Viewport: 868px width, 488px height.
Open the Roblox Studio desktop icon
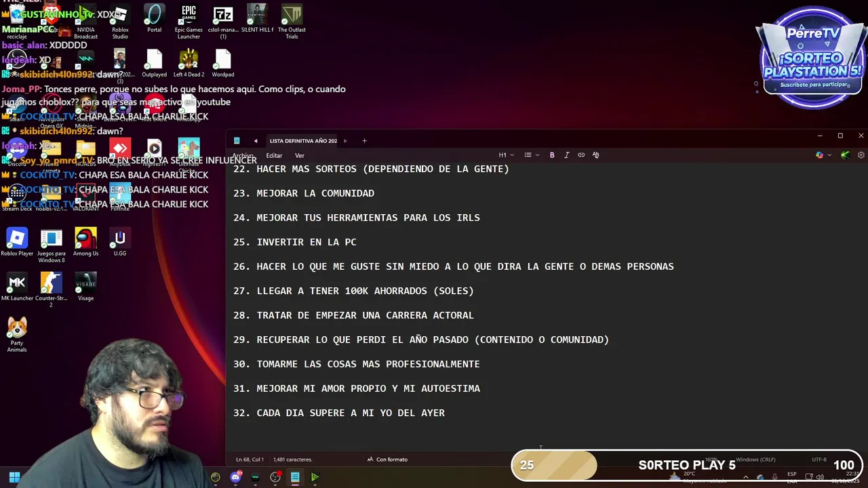click(x=120, y=22)
